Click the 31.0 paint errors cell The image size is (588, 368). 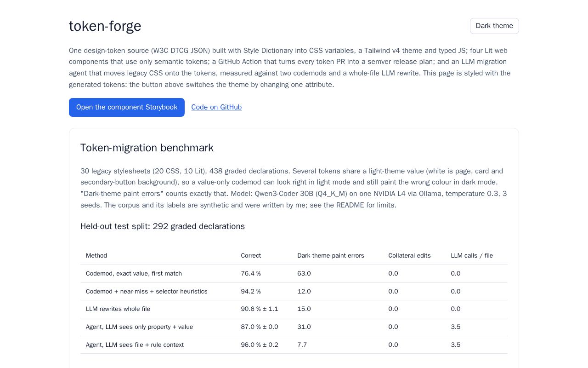304,327
